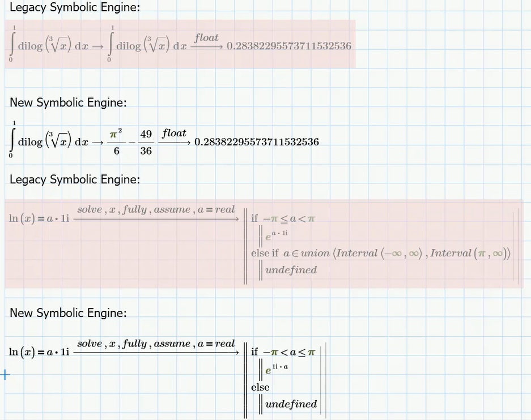Click the legacy ln(x) = a·1i equation

[39, 218]
